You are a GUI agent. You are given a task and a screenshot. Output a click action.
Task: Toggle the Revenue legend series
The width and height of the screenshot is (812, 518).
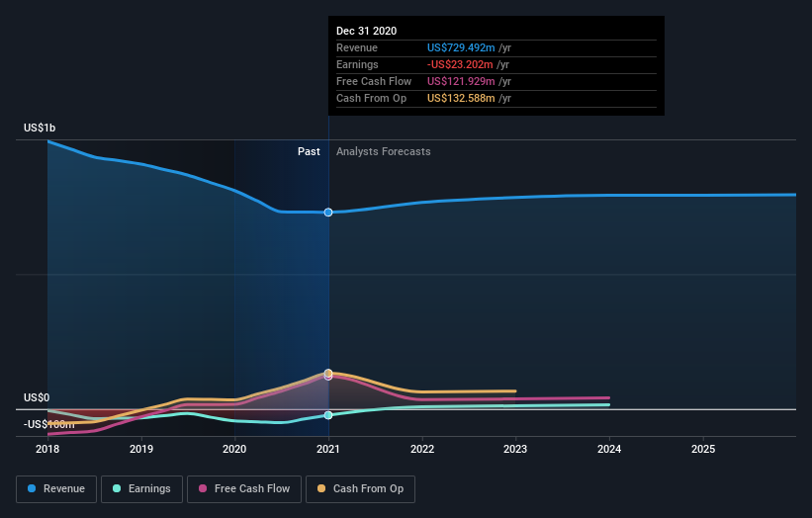coord(56,489)
